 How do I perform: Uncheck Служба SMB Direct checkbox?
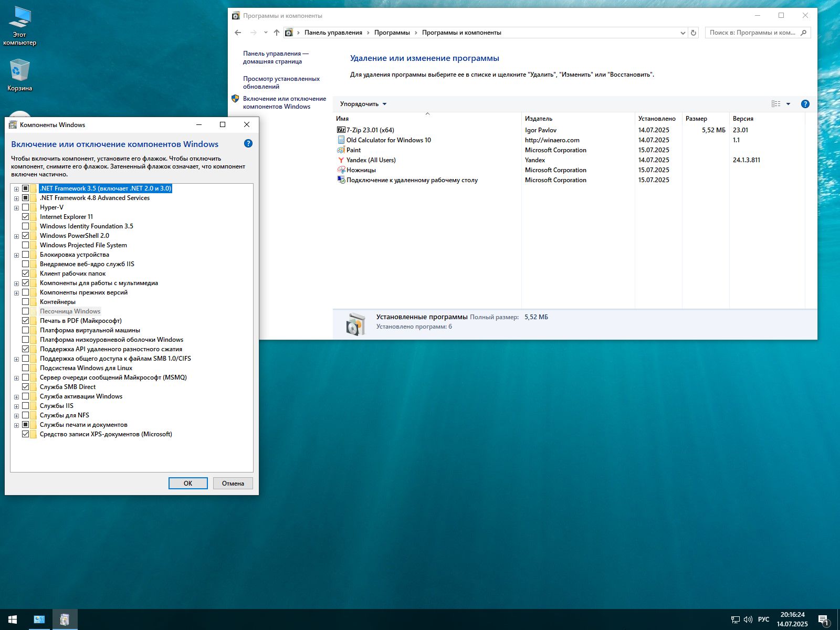click(25, 387)
